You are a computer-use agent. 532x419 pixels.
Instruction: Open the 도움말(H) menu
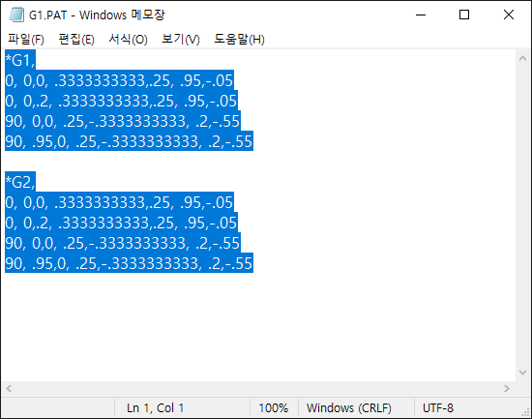239,40
